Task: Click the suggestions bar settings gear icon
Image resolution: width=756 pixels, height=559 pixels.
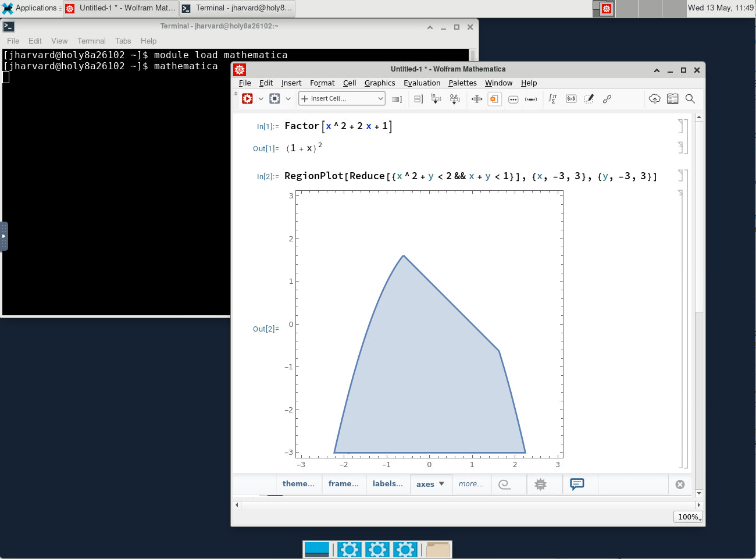Action: pos(540,485)
